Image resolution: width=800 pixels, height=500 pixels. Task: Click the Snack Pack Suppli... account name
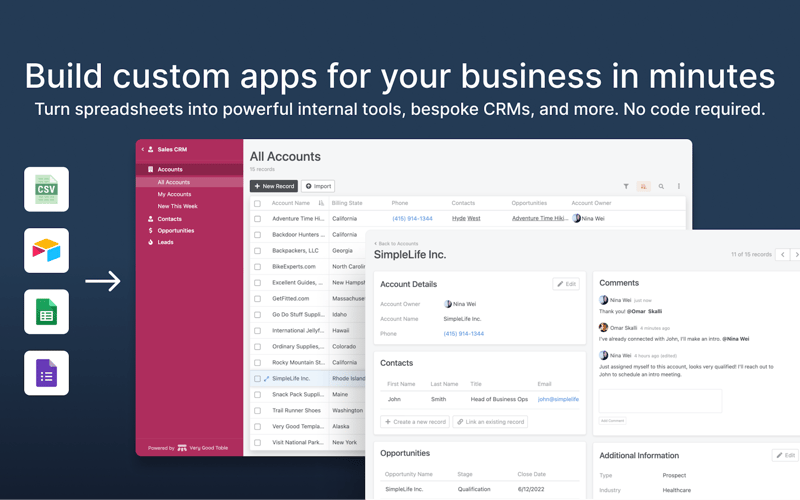coord(298,395)
